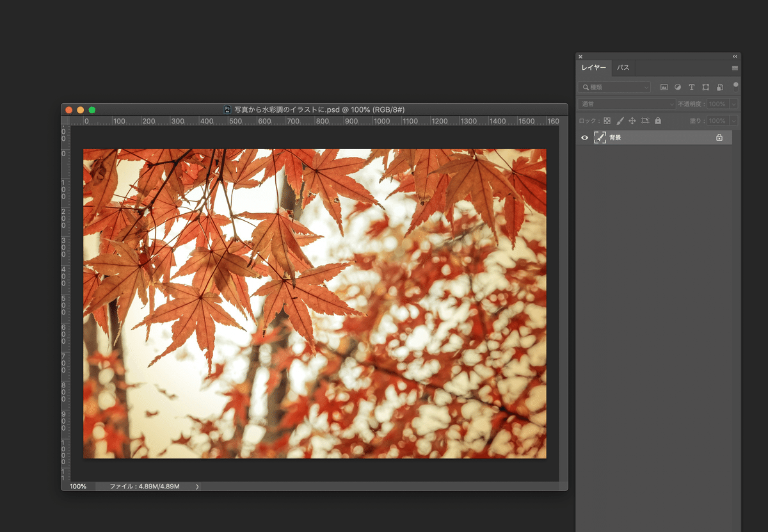This screenshot has width=768, height=532.
Task: Select the 背景 layer name
Action: [615, 138]
